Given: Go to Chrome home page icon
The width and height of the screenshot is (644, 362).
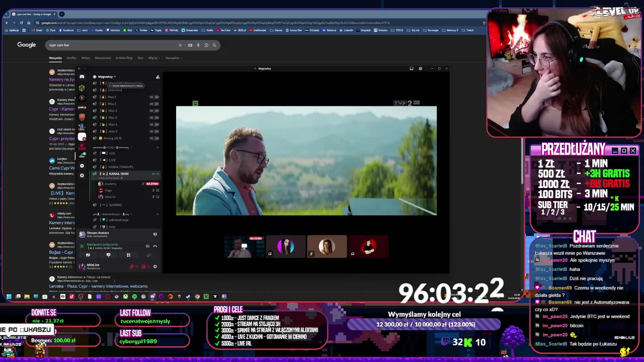Looking at the screenshot, I should [29, 23].
